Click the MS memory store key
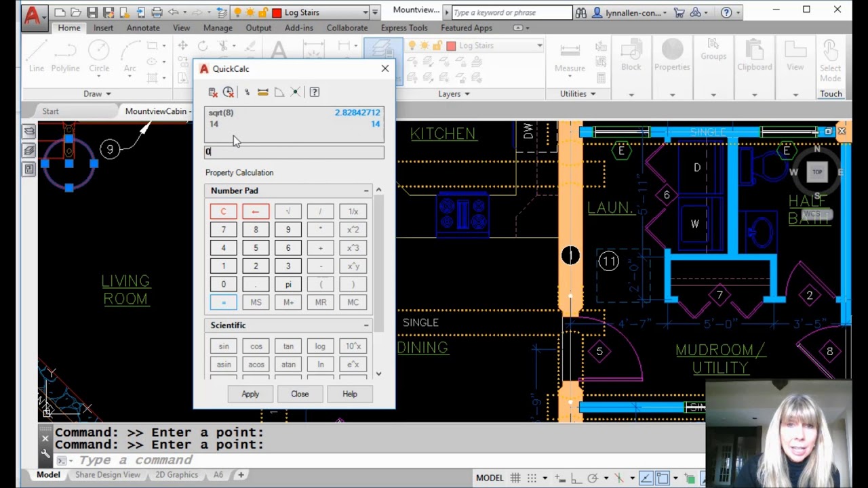 pos(256,302)
